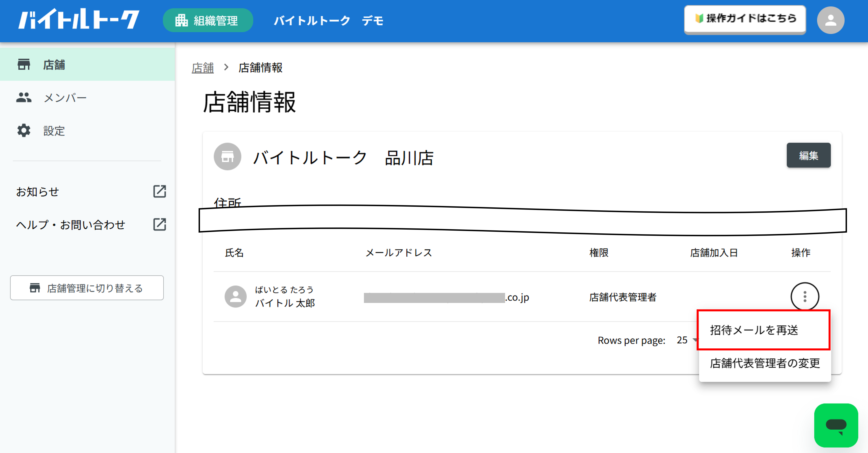Click the name バイトル 太郎

[285, 303]
